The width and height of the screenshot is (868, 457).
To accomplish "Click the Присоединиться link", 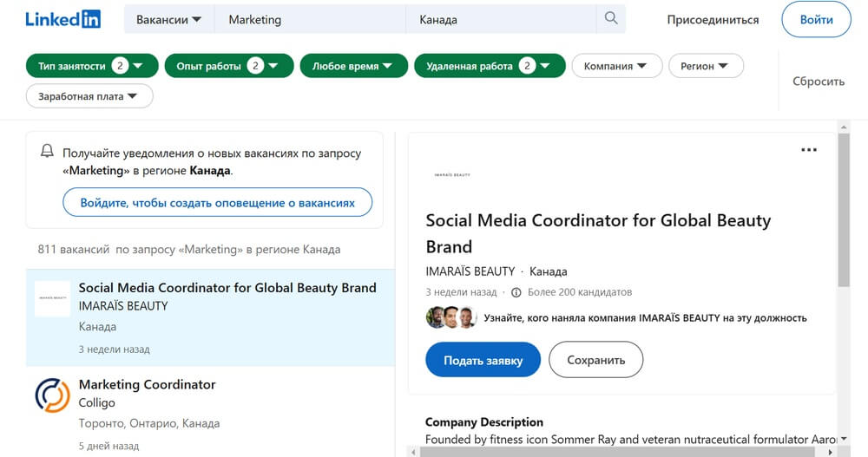I will point(713,20).
